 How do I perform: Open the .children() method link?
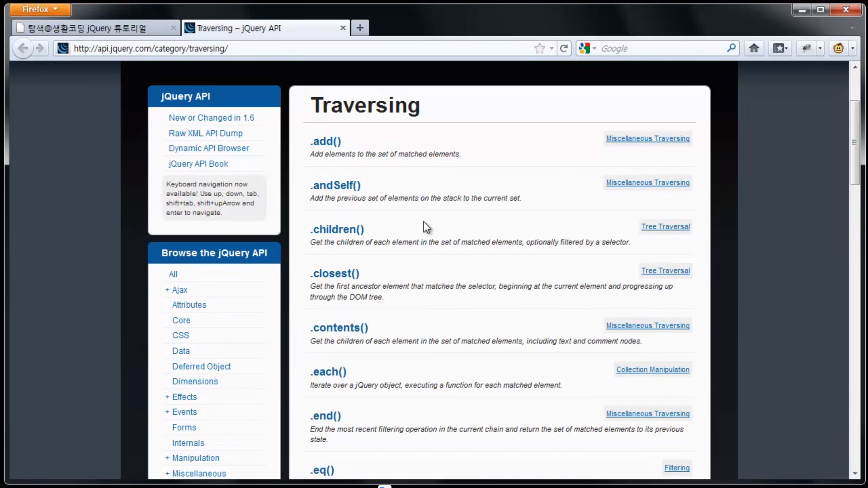point(337,230)
